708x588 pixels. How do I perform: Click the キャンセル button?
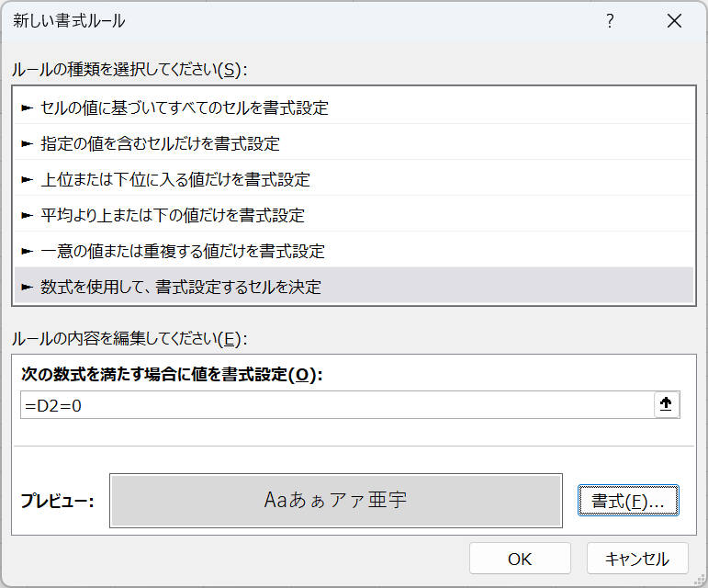[x=637, y=559]
